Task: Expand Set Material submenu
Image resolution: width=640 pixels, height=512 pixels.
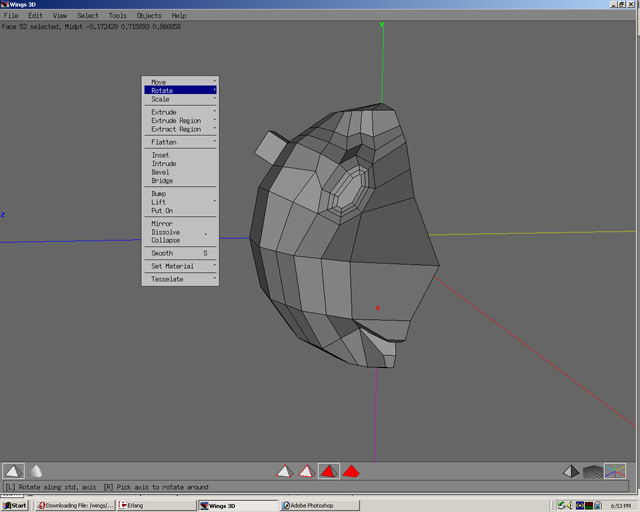Action: click(x=180, y=266)
